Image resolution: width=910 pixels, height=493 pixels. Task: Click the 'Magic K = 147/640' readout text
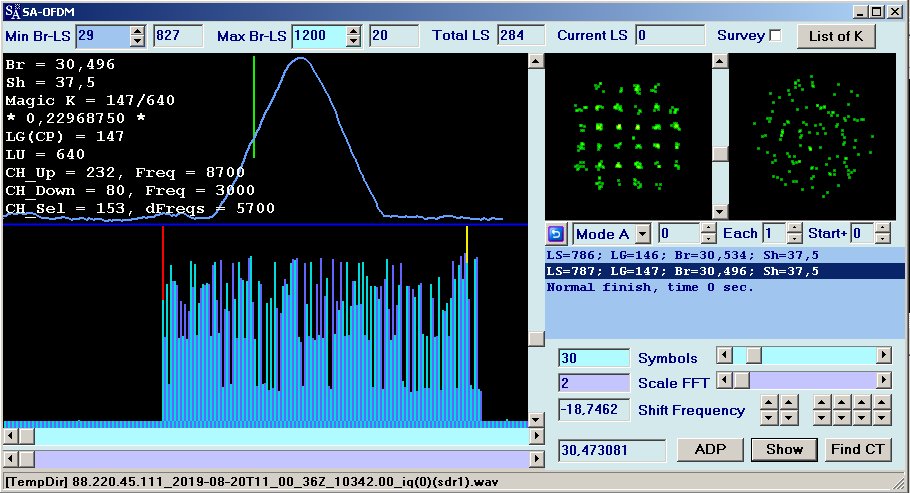pyautogui.click(x=90, y=100)
